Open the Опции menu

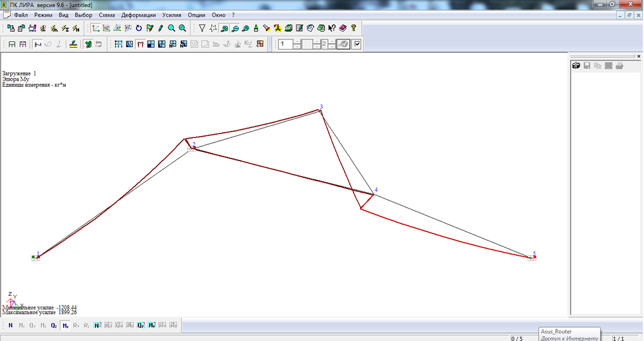coord(196,15)
